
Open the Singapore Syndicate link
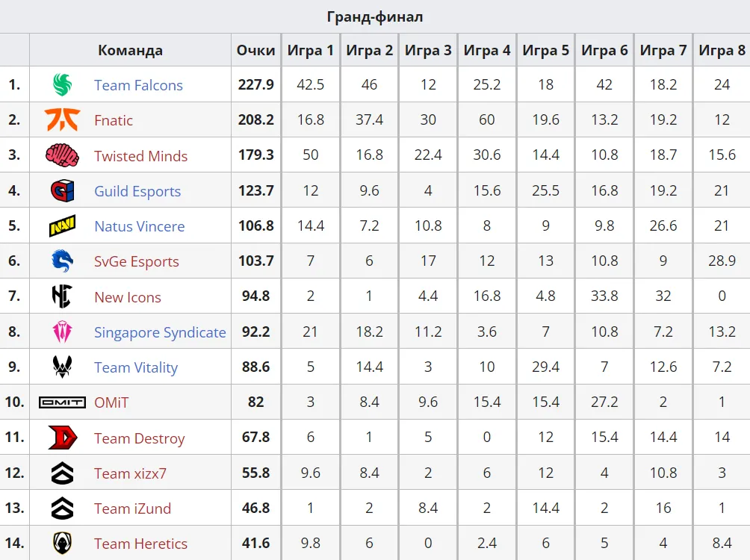[160, 332]
